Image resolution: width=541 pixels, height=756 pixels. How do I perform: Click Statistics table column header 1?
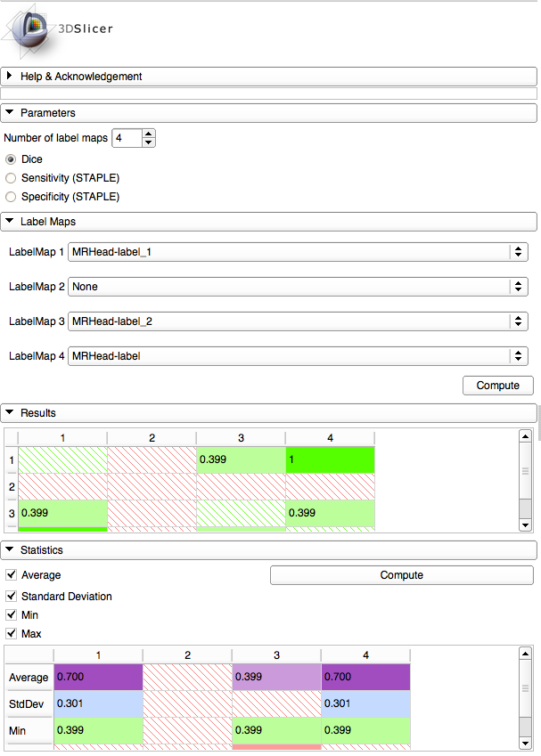coord(98,655)
